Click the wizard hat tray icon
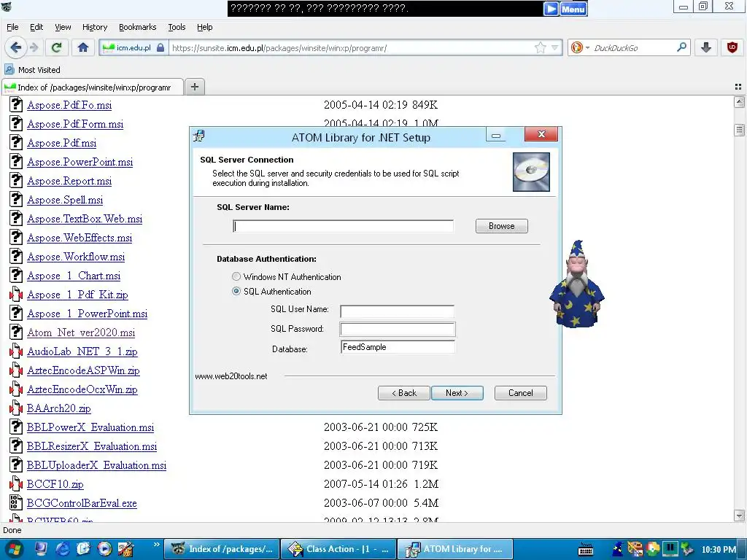Screen dimensions: 747x560 617,549
